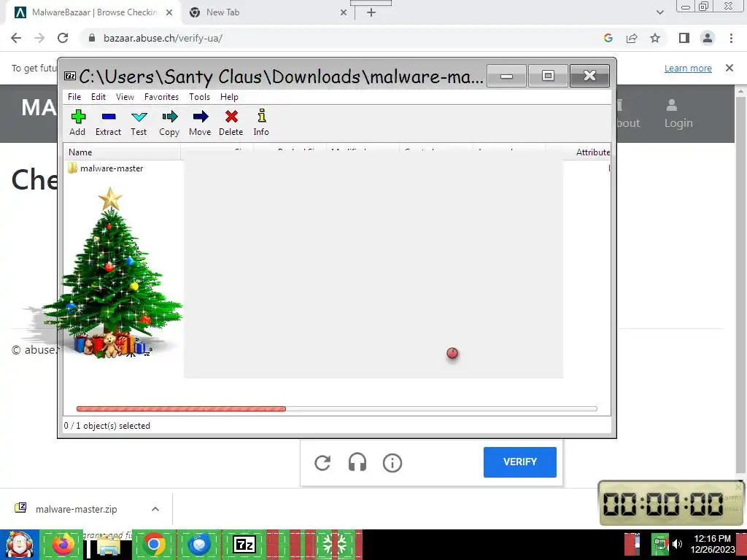Share this page via the share icon
This screenshot has width=747, height=560.
coord(632,38)
